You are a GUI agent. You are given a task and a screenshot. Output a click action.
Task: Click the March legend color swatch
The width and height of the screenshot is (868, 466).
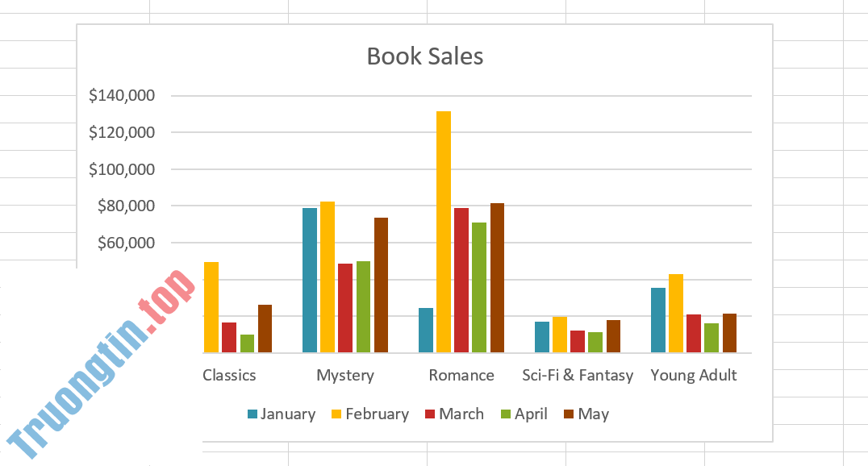(431, 414)
